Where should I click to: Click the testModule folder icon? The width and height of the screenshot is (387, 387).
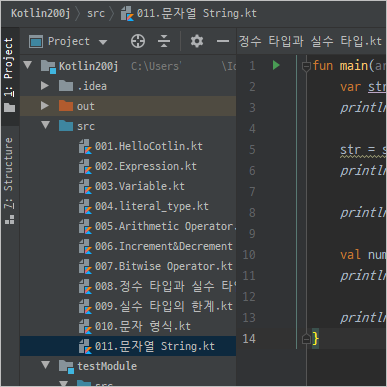66,367
